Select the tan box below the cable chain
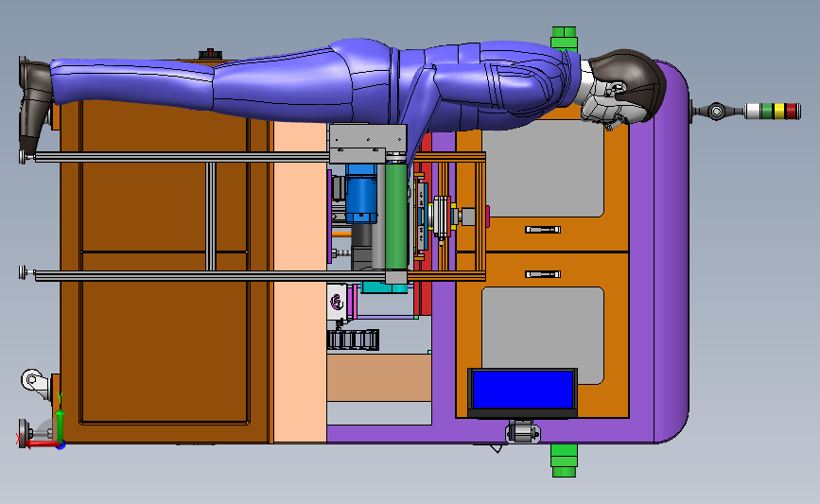The image size is (820, 504). coord(379,377)
